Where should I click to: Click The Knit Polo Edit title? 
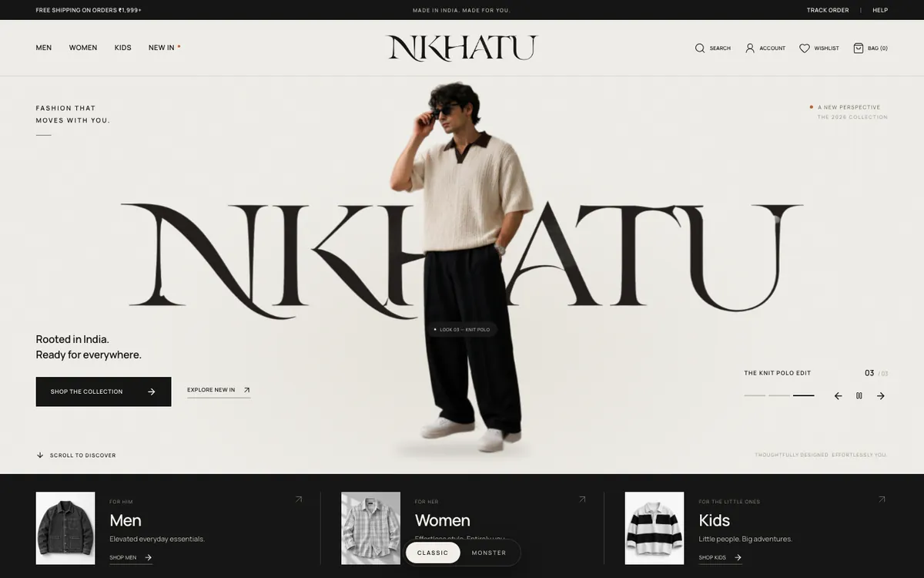(777, 373)
